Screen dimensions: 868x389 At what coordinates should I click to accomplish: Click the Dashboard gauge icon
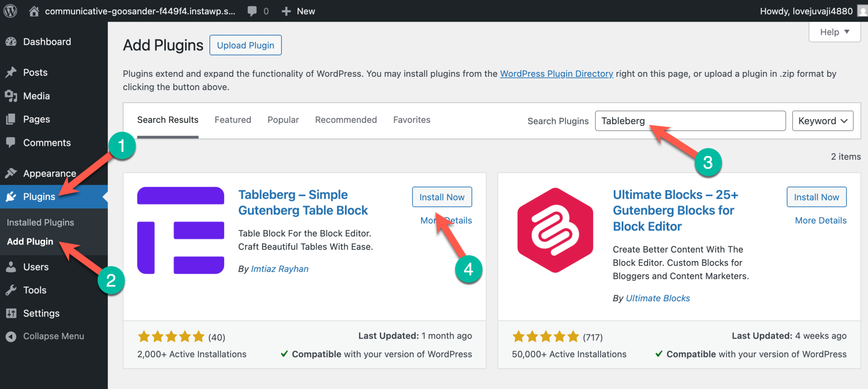pos(11,42)
